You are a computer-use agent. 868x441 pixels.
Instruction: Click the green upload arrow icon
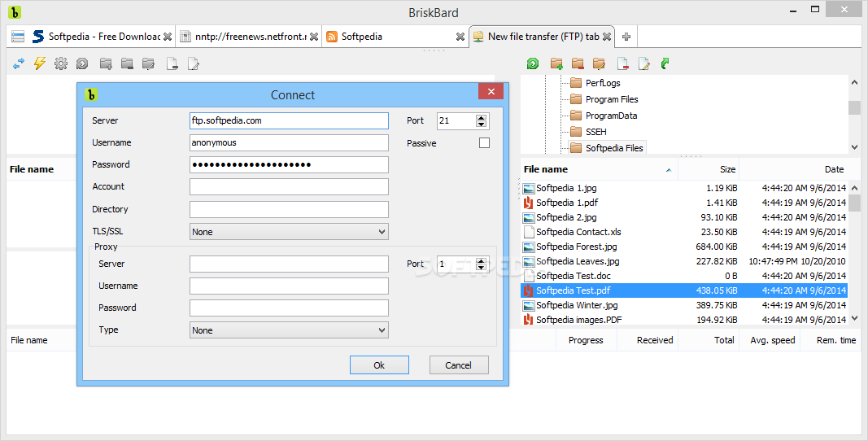coord(665,63)
